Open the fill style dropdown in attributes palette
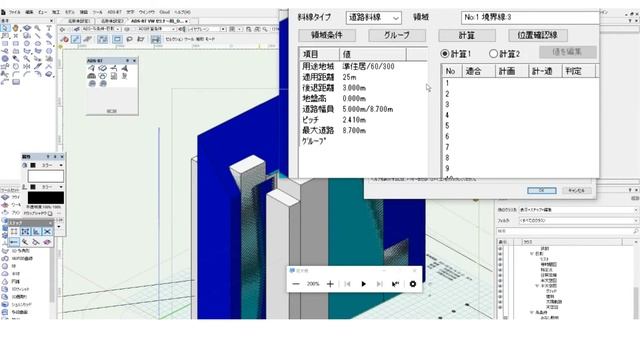 pyautogui.click(x=61, y=165)
